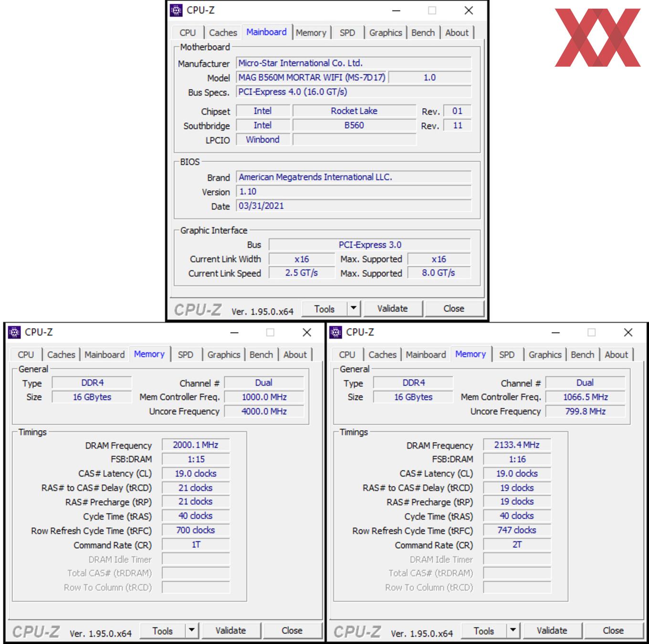This screenshot has height=644, width=649.
Task: Switch to Bench tab in Mainboard window
Action: point(423,32)
